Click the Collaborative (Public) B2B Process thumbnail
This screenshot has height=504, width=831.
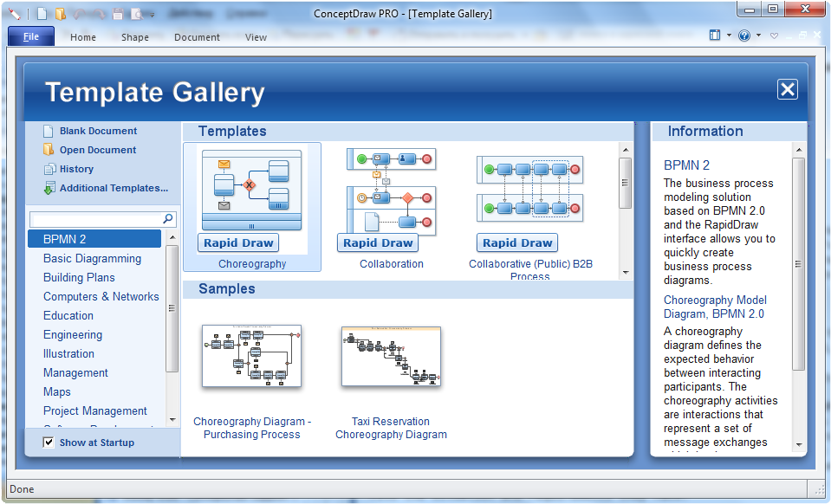[x=530, y=187]
